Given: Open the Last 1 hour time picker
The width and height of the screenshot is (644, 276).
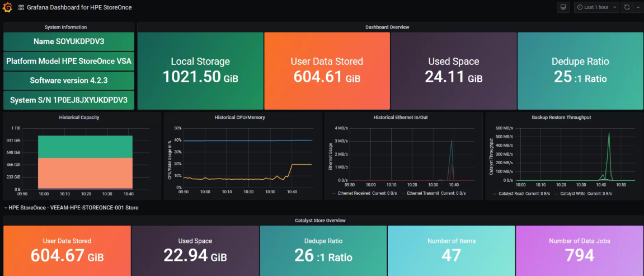Looking at the screenshot, I should pyautogui.click(x=596, y=7).
